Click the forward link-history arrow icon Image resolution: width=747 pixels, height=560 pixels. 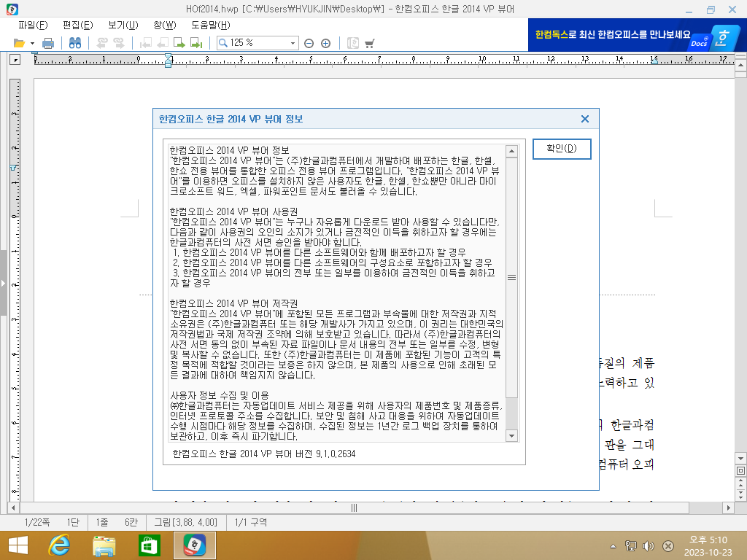coord(119,43)
